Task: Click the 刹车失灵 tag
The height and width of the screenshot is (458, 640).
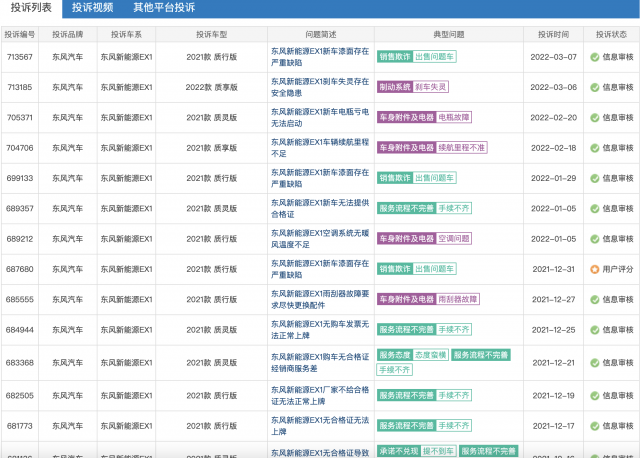Action: [431, 87]
